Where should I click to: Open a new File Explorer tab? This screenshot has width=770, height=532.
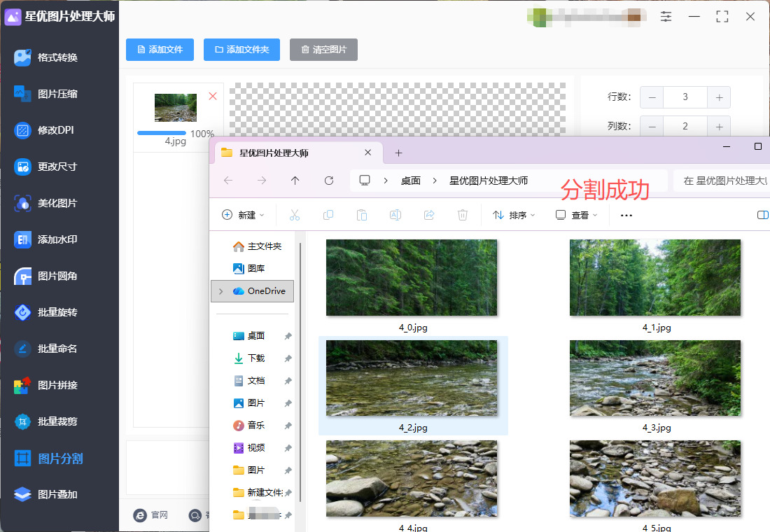(x=398, y=153)
